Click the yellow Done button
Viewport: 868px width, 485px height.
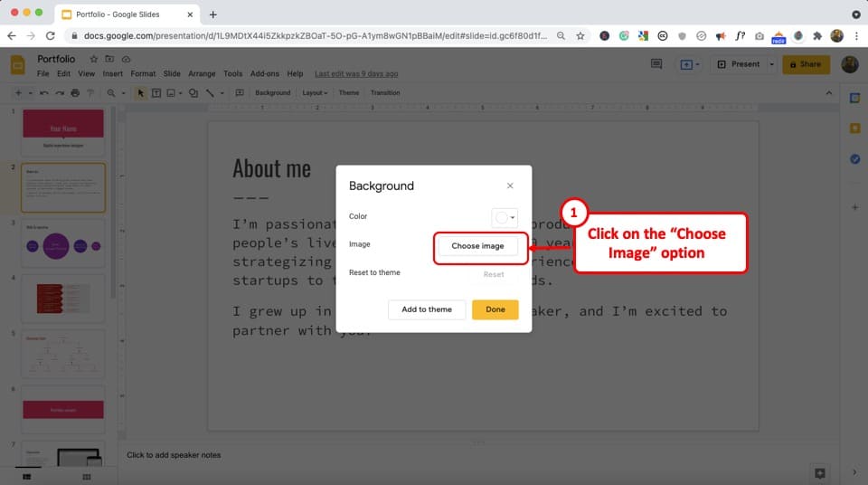[x=495, y=309]
